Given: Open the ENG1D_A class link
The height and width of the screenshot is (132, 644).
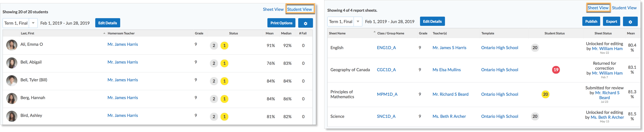Looking at the screenshot, I should click(386, 48).
